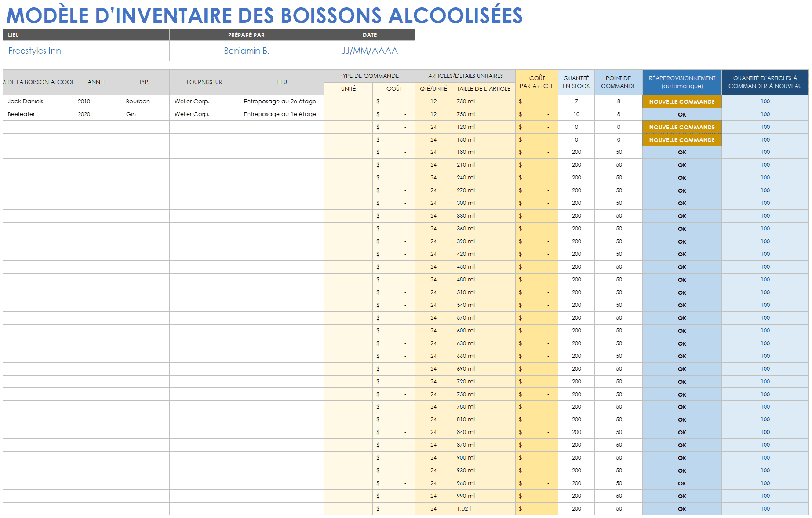Screen dimensions: 812x518
Task: Click the 1,02 l article size cell
Action: click(x=484, y=509)
